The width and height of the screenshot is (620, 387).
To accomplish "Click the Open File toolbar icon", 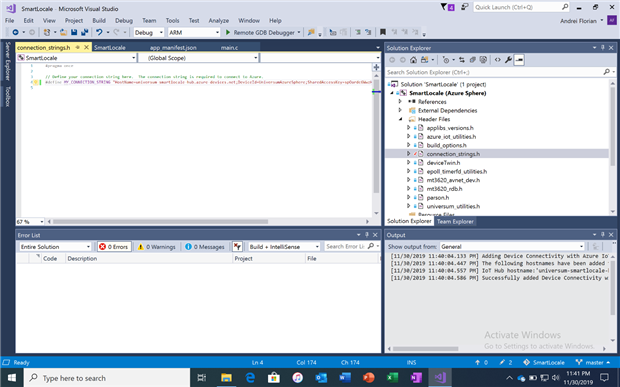I will point(63,32).
